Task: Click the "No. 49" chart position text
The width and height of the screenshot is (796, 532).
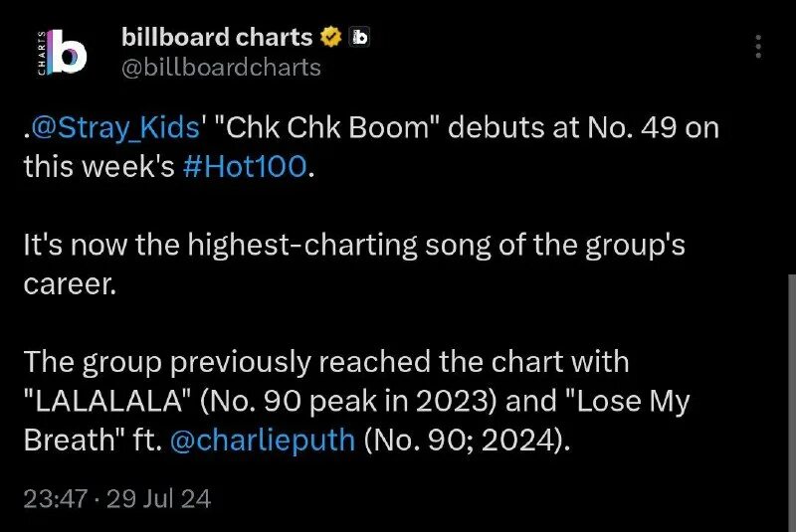Action: coord(632,127)
